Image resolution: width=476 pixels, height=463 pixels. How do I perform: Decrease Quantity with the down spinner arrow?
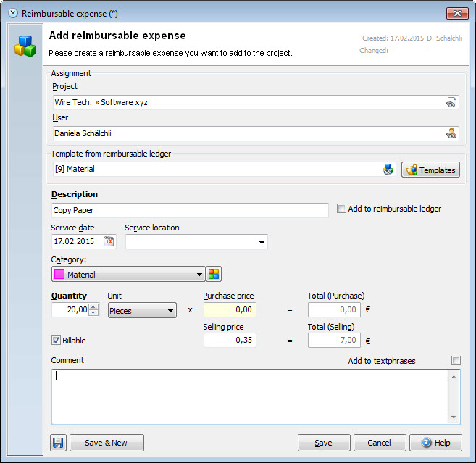pos(93,313)
